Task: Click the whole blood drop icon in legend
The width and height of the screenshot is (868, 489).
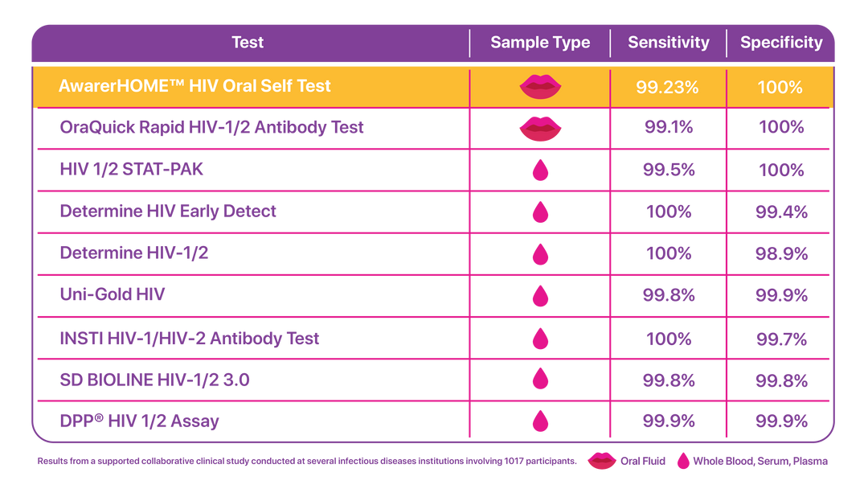Action: click(x=683, y=461)
